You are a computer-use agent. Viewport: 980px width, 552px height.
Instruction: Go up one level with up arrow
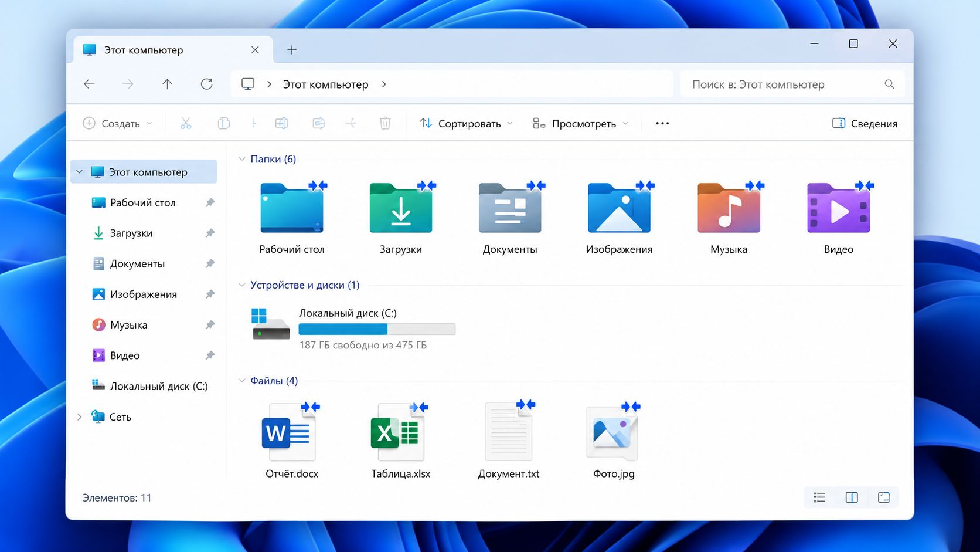point(168,84)
